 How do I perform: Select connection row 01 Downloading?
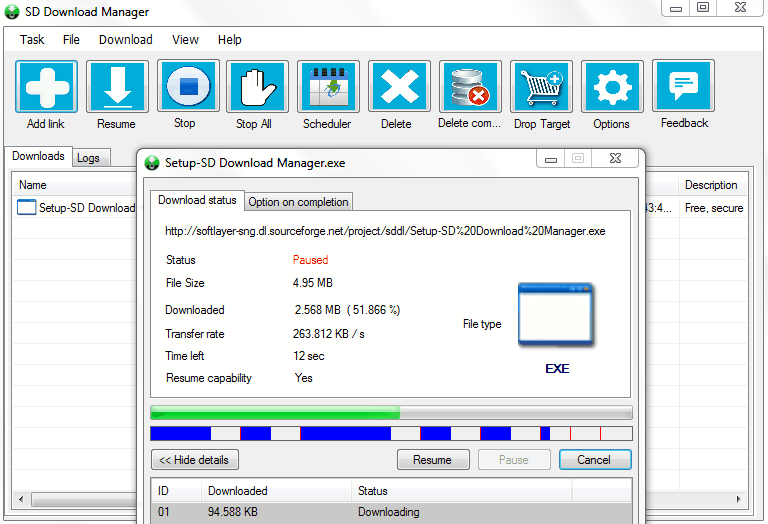391,512
